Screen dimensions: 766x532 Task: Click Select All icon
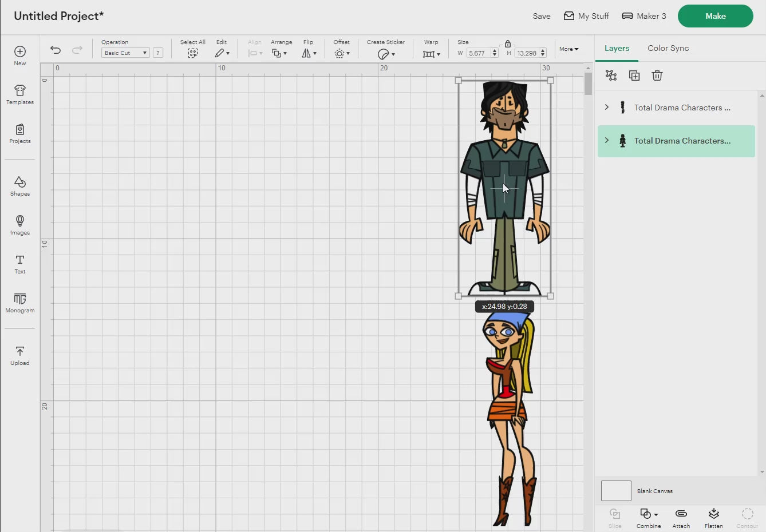[193, 53]
